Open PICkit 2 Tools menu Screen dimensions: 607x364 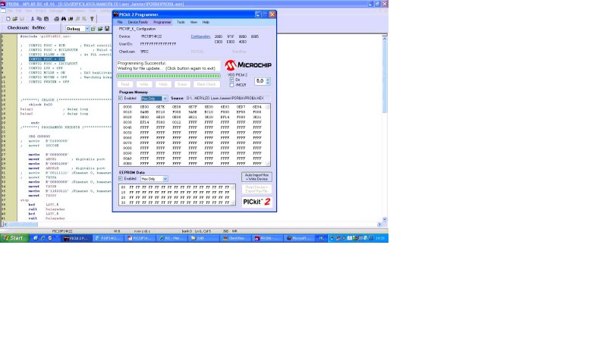point(181,22)
